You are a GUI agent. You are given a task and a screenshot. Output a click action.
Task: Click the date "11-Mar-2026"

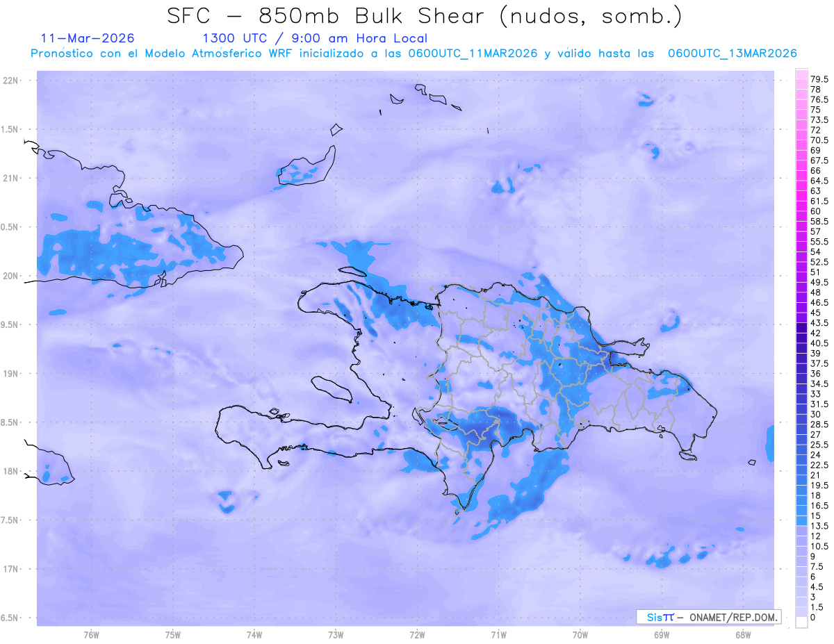pos(88,38)
